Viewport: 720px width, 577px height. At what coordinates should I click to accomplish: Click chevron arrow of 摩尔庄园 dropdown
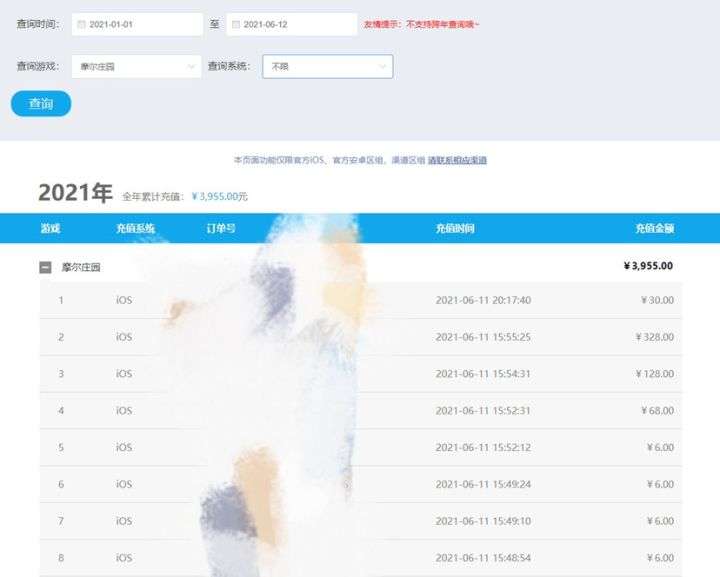tap(191, 67)
